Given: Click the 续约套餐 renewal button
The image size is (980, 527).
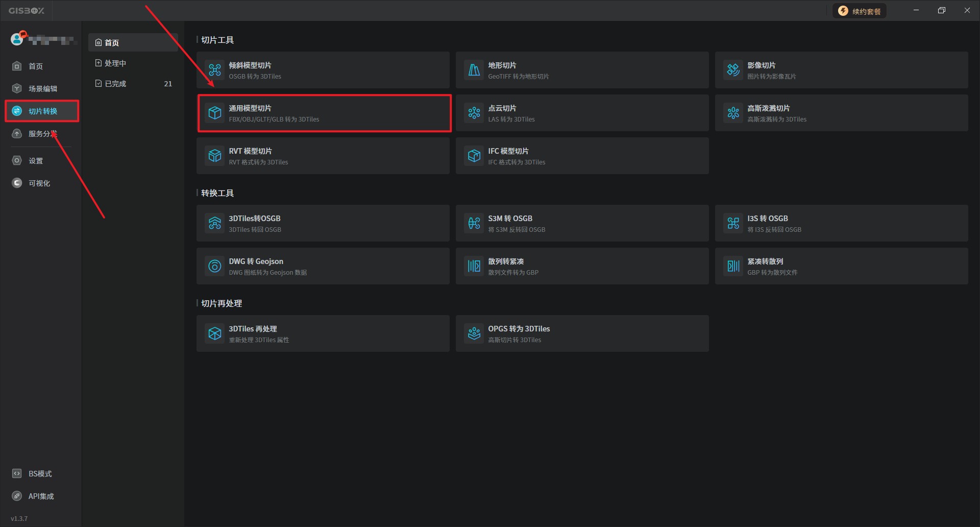Looking at the screenshot, I should (x=860, y=11).
